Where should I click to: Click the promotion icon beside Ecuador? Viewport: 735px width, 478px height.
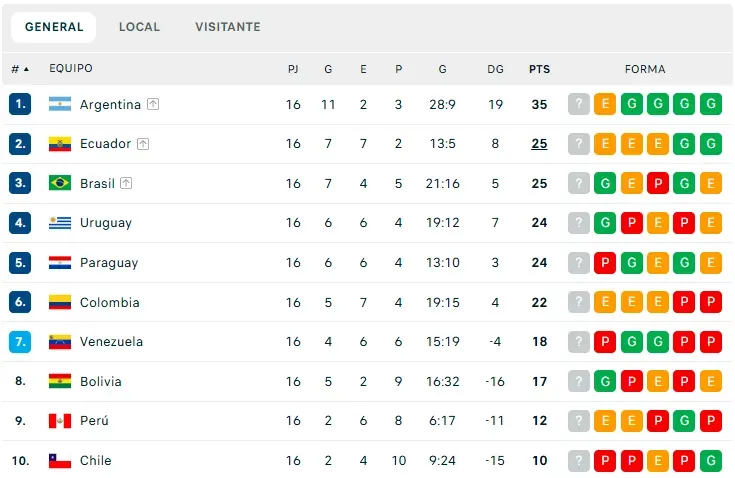[x=143, y=144]
